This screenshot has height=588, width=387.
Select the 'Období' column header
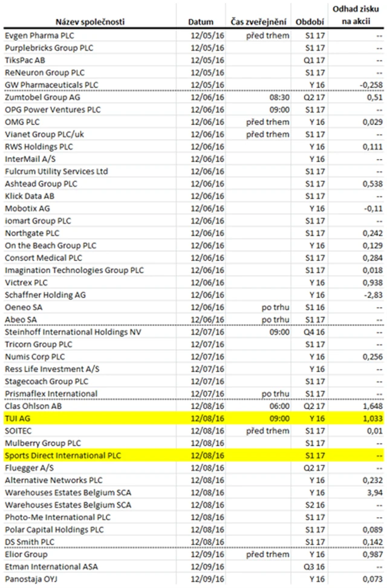tap(309, 22)
